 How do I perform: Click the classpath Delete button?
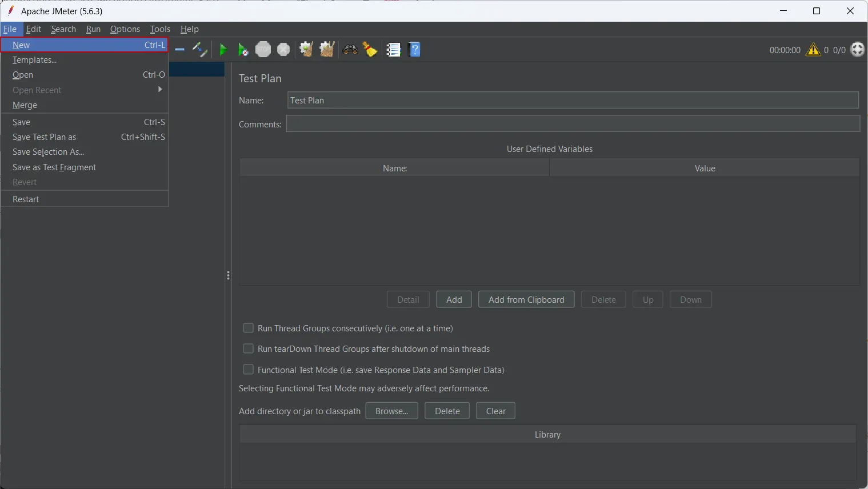[x=447, y=411]
